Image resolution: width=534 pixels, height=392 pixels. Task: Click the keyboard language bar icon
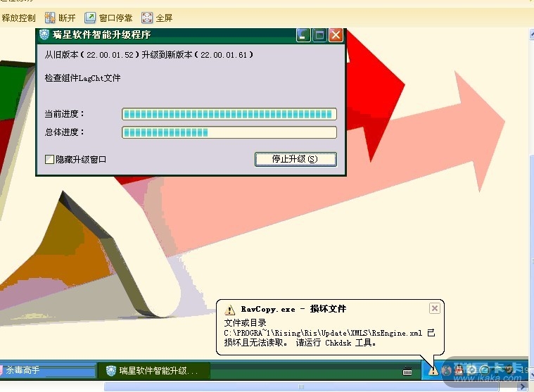[x=407, y=371]
